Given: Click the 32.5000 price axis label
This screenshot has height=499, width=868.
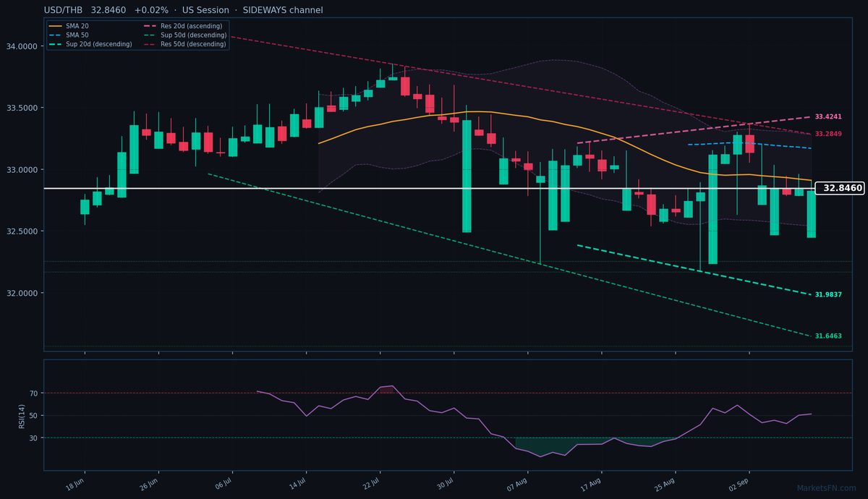Looking at the screenshot, I should (x=21, y=231).
